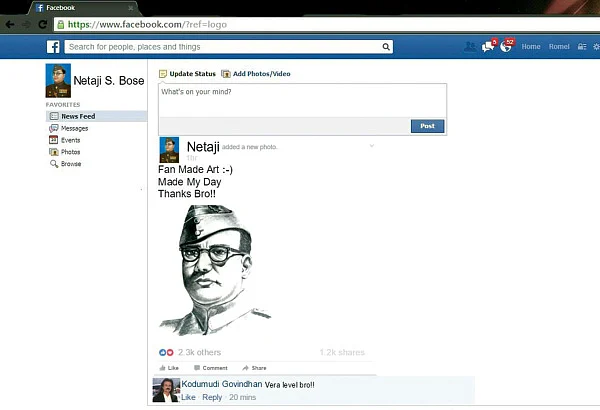Click the Add Photos/Video picture icon

[x=226, y=74]
